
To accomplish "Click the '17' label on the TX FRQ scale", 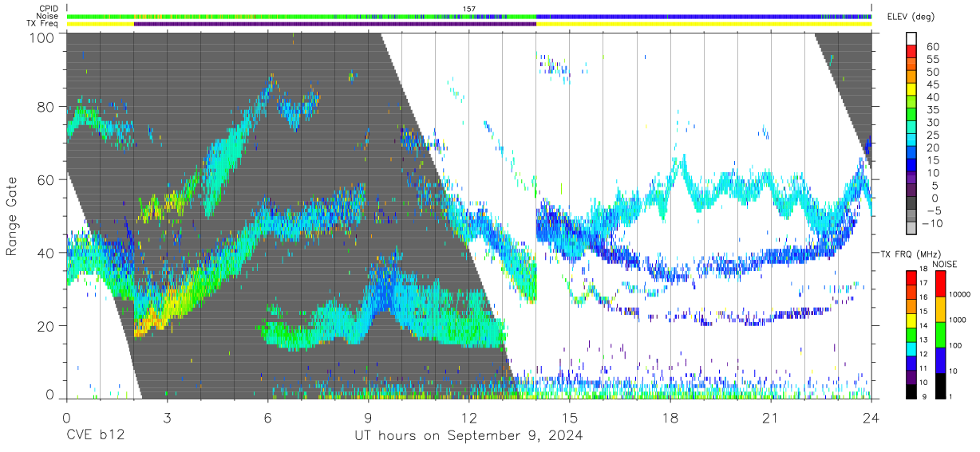I will coord(923,283).
